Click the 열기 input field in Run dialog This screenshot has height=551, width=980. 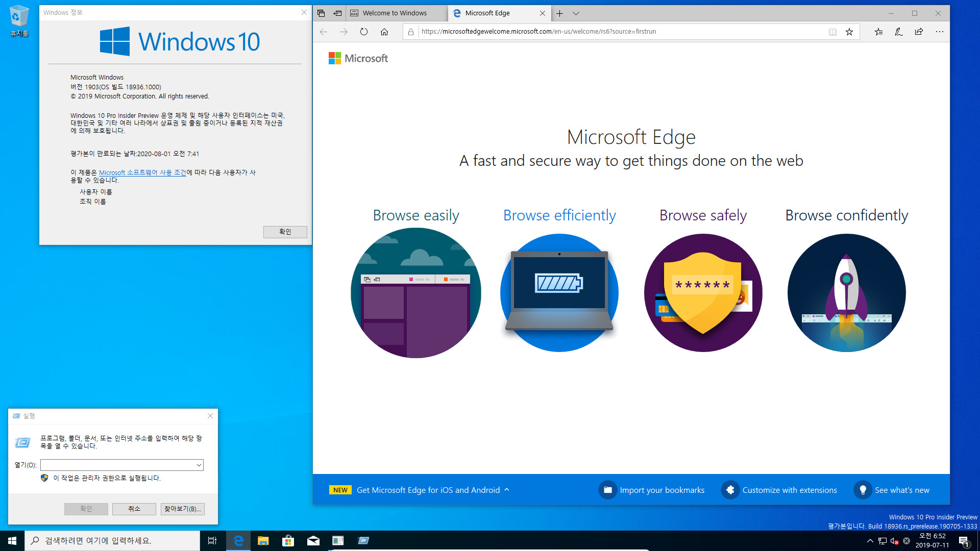tap(117, 465)
